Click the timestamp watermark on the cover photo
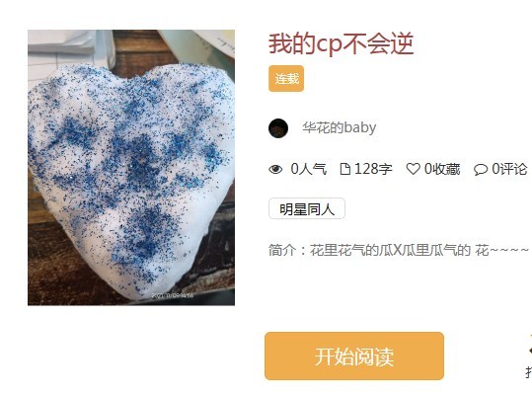The image size is (532, 396). [x=173, y=295]
